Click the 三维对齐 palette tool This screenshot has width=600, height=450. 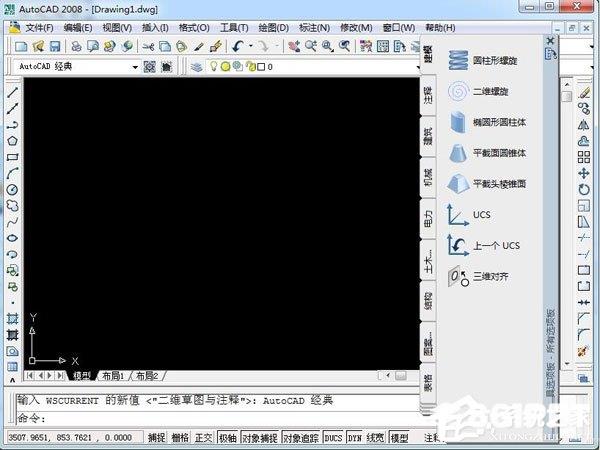point(478,276)
